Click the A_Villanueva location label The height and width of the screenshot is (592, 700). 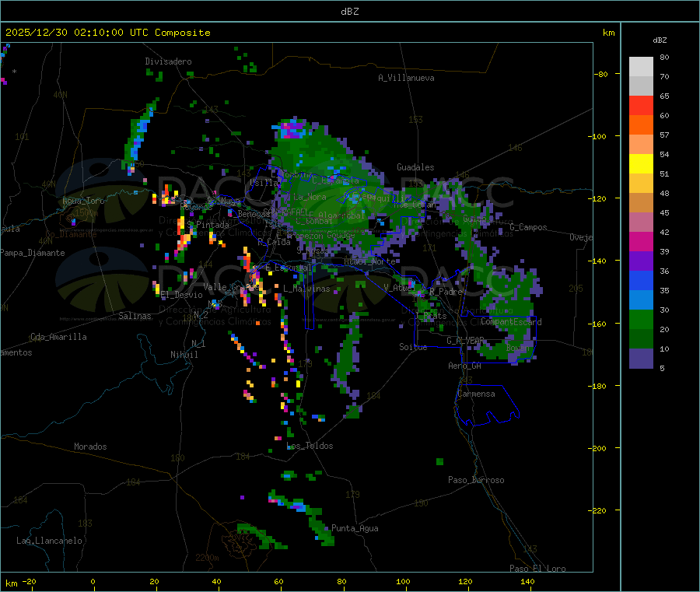pyautogui.click(x=406, y=78)
